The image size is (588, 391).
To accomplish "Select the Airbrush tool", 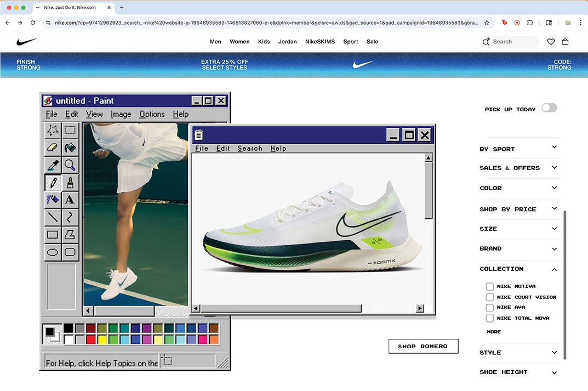I will tap(52, 200).
